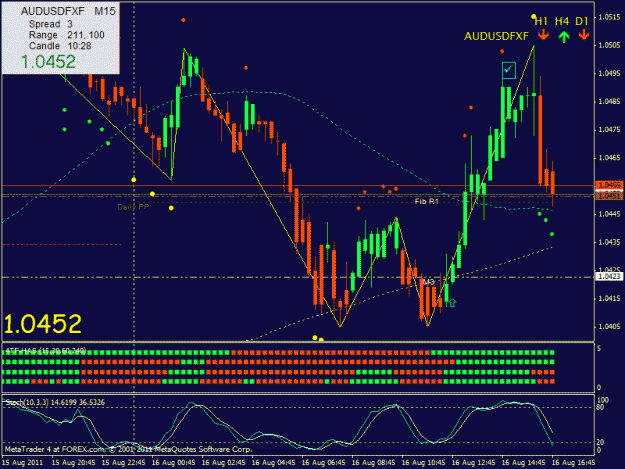The image size is (625, 469).
Task: Click the large yellow 1.0452 price label
Action: [43, 324]
